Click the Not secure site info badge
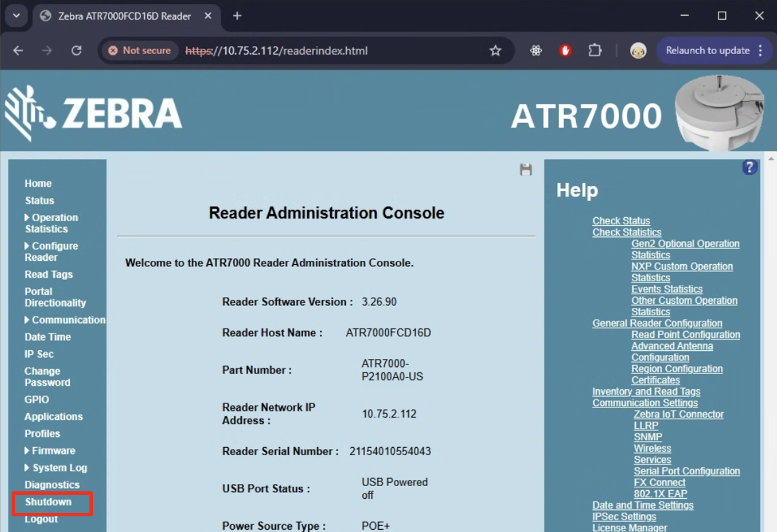 coord(140,51)
